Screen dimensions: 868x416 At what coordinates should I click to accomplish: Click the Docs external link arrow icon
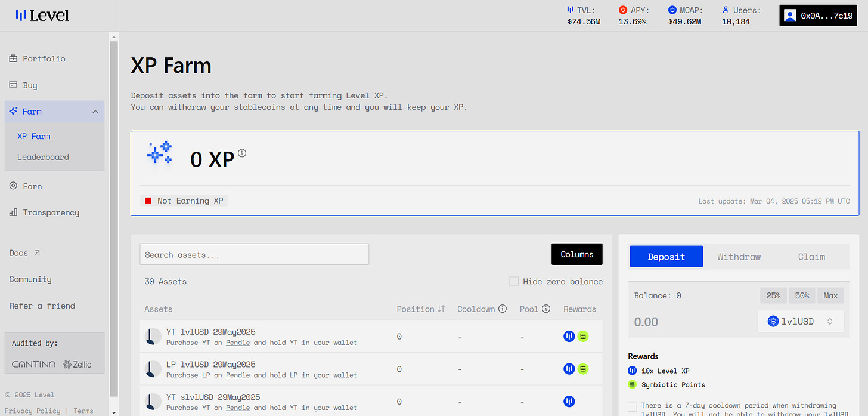coord(37,252)
